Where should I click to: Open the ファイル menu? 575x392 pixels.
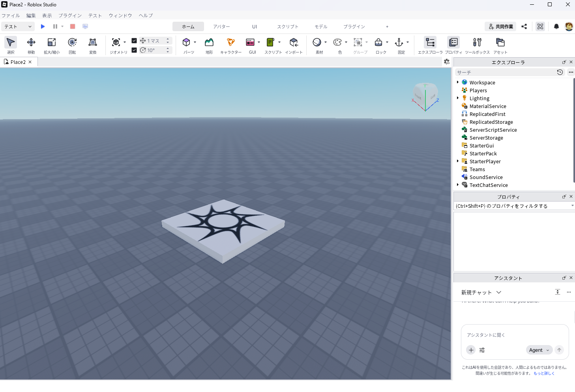pyautogui.click(x=11, y=15)
